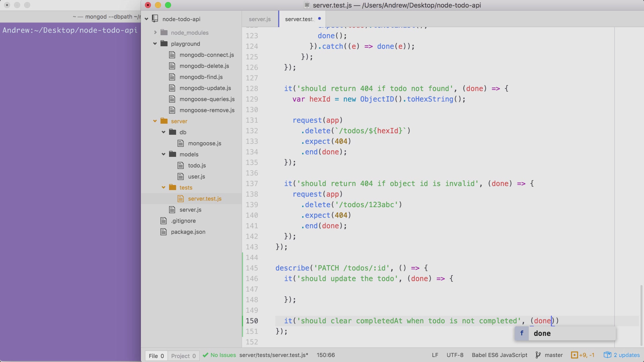The image size is (644, 362).
Task: Click file icon next to mongoose.js
Action: (x=181, y=143)
